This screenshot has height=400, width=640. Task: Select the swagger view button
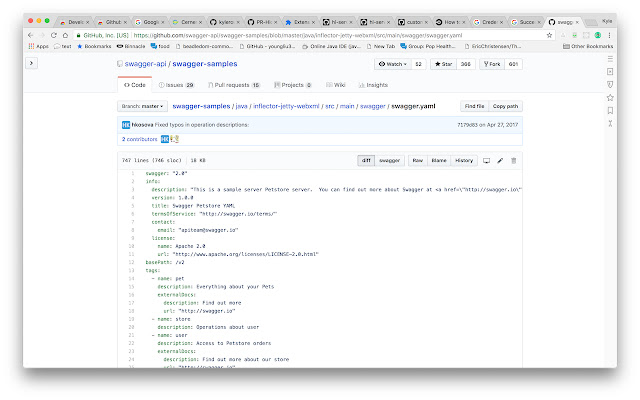point(389,160)
